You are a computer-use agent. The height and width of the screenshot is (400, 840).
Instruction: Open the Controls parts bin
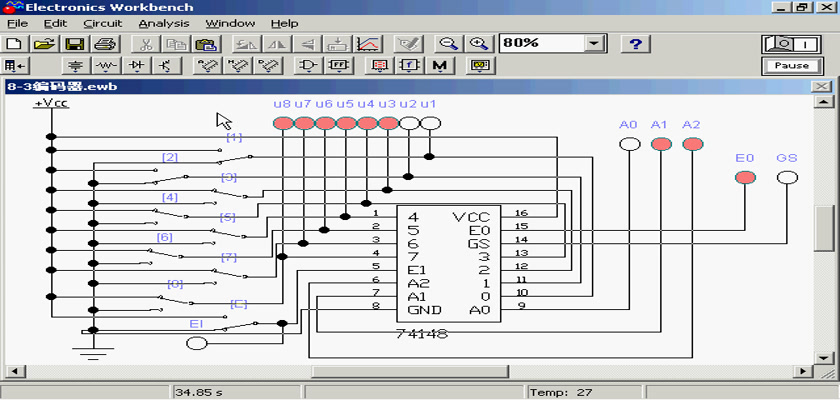click(x=410, y=66)
